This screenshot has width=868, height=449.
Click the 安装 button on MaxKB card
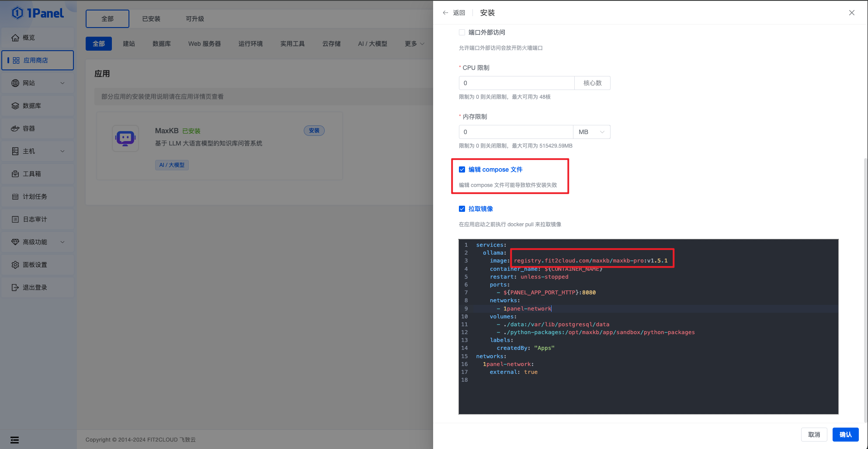click(314, 131)
